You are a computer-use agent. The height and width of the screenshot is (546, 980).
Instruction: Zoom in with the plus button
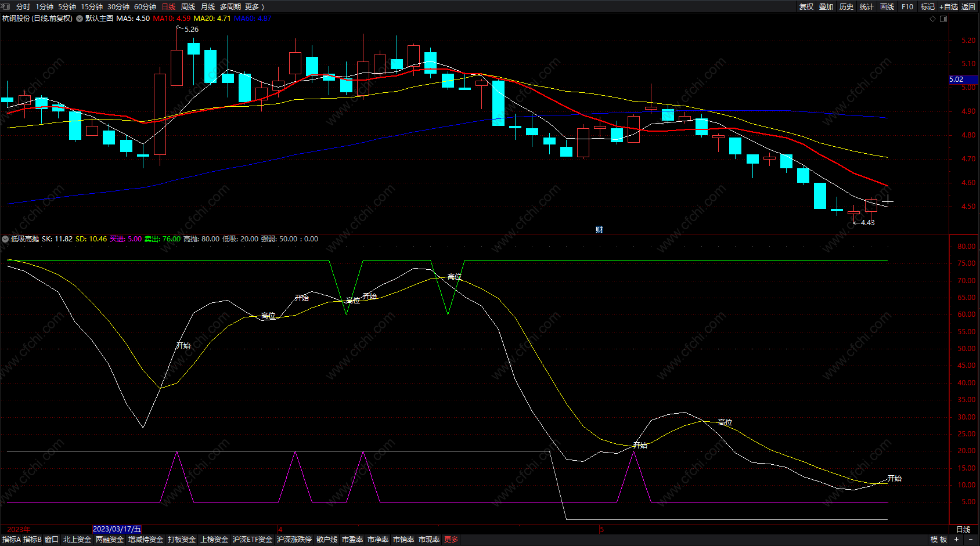956,540
